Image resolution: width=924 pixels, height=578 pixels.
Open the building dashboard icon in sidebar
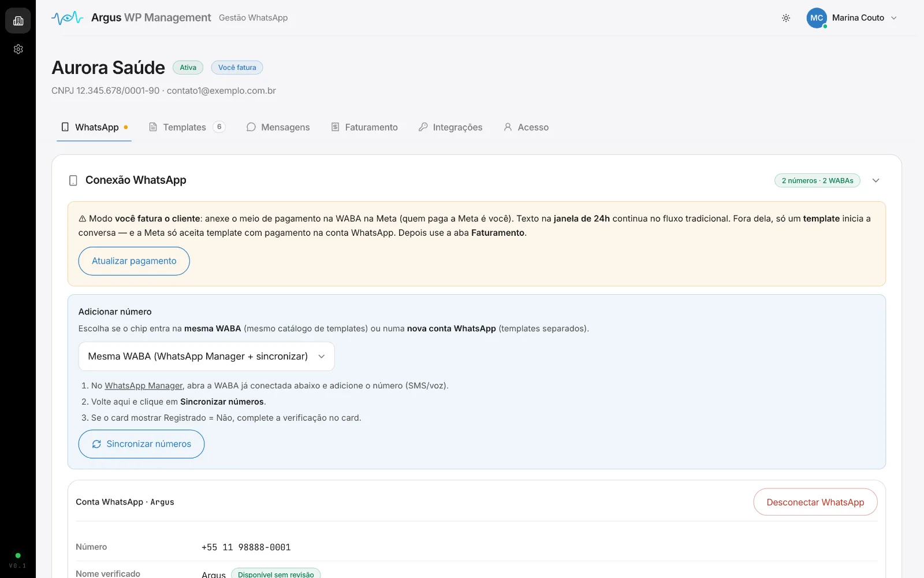[18, 21]
